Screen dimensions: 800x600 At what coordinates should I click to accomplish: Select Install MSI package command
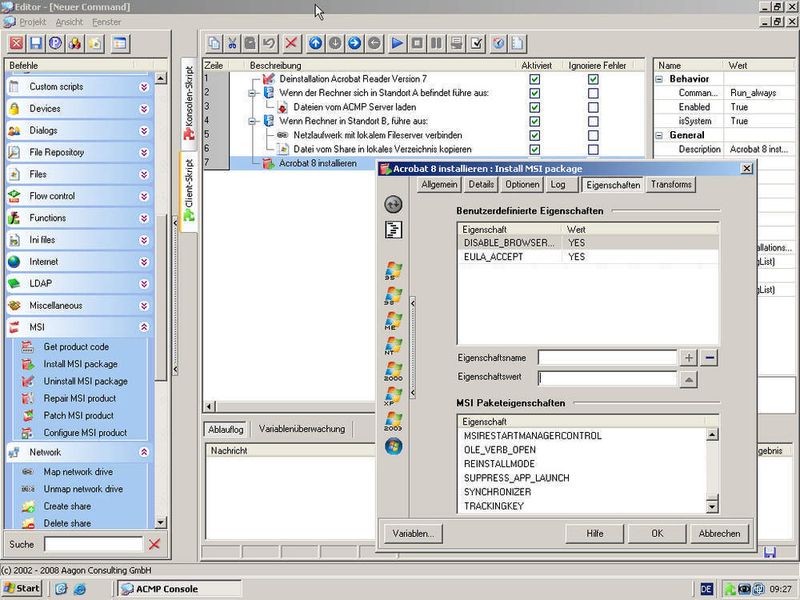coord(80,364)
